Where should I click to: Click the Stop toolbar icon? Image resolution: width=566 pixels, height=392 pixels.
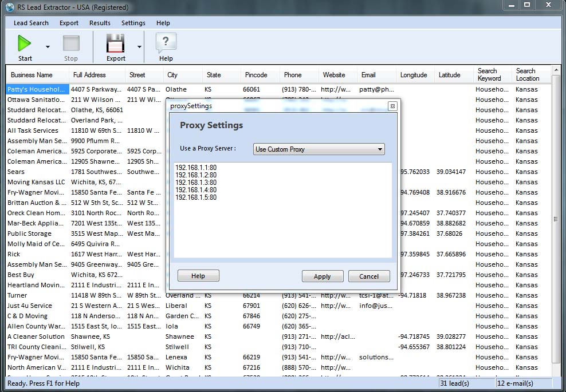[x=71, y=43]
